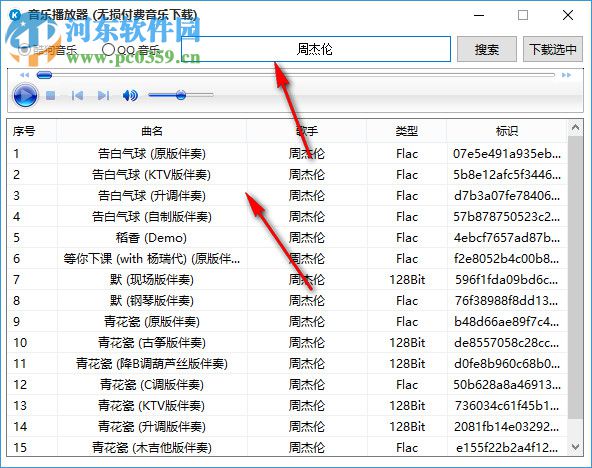Viewport: 592px width, 468px height.
Task: Close the music player window
Action: 568,15
